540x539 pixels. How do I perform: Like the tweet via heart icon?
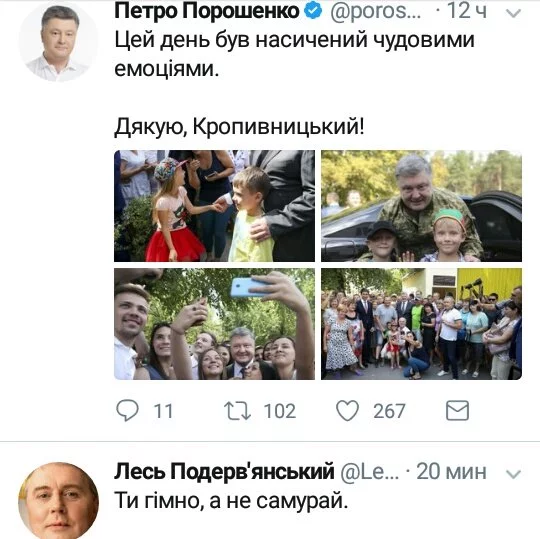[347, 411]
